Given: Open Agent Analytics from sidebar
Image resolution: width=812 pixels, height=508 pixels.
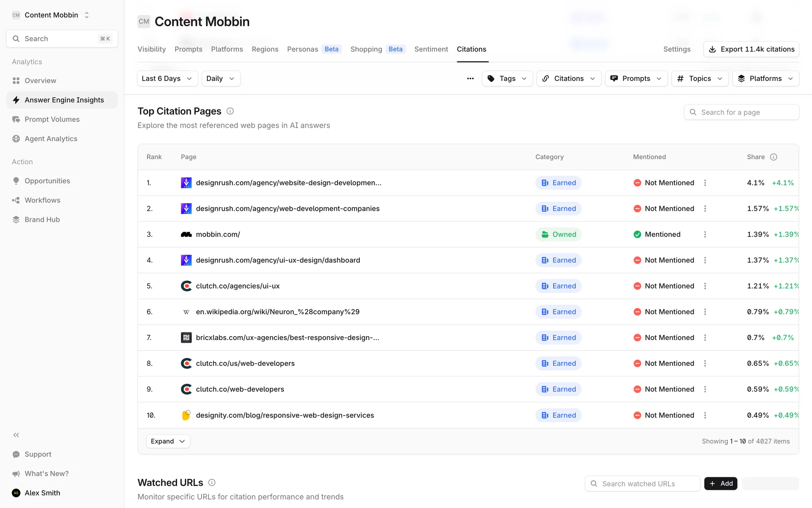Looking at the screenshot, I should click(x=51, y=139).
